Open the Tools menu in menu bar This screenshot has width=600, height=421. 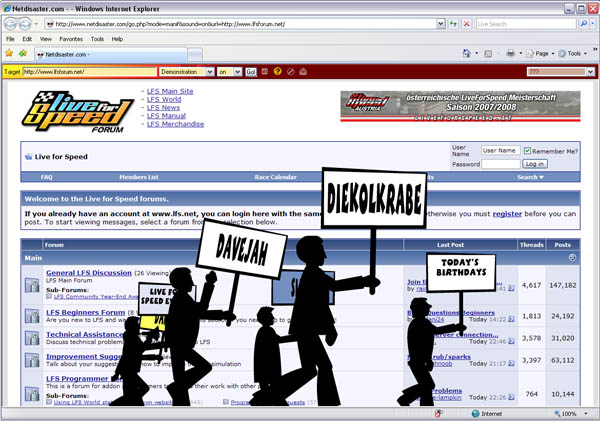click(97, 39)
